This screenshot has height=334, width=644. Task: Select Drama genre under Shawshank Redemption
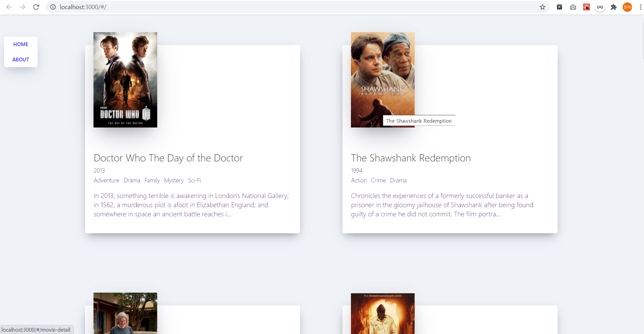(398, 180)
